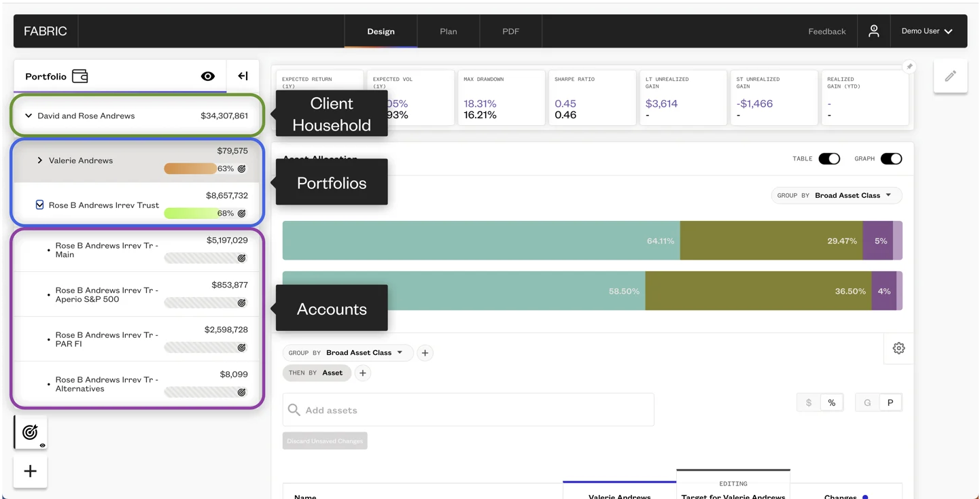Toggle the TABLE switch off

[x=828, y=158]
